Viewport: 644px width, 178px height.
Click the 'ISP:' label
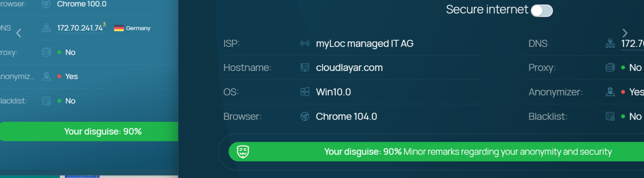[231, 44]
